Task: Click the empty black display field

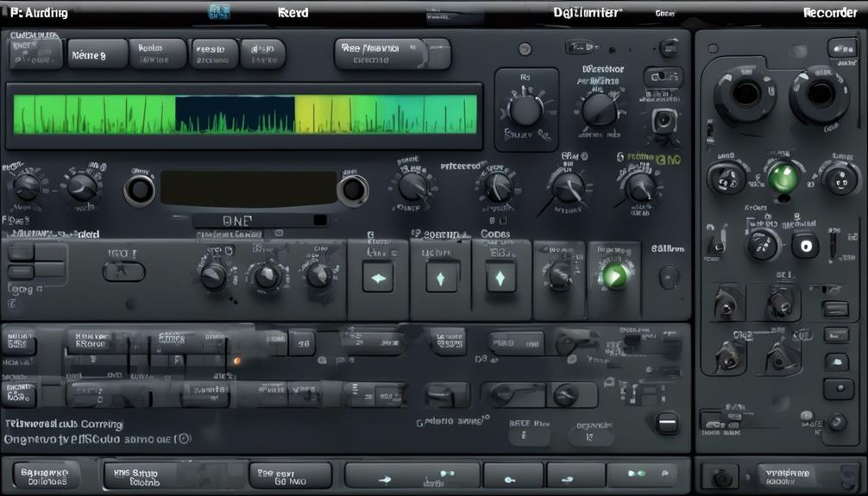Action: pyautogui.click(x=248, y=188)
